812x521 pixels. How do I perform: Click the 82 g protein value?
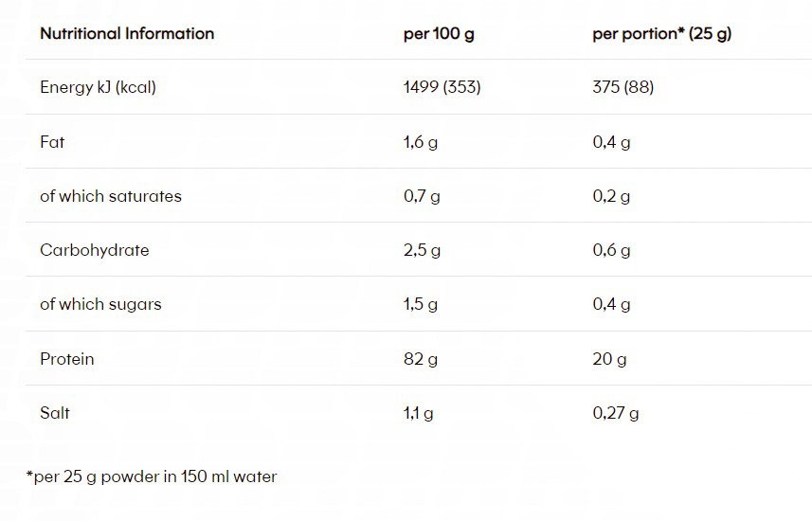click(417, 359)
